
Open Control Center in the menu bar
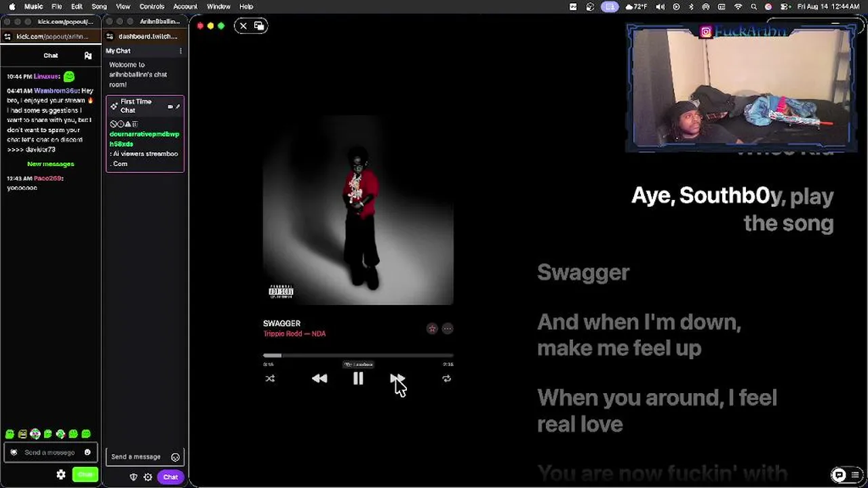(785, 7)
